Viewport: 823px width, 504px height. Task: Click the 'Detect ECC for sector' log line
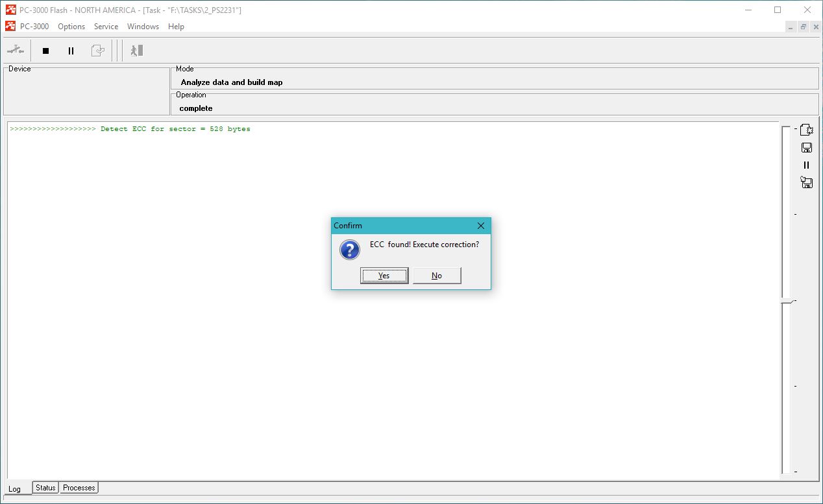pos(130,129)
